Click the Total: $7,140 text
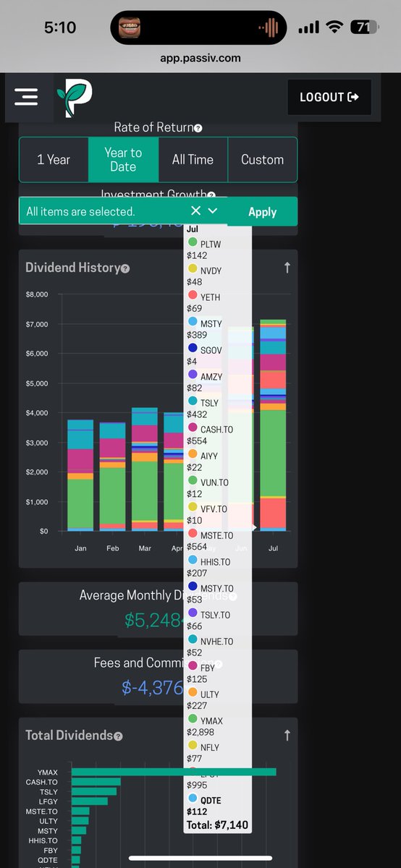Viewport: 401px width, 868px height. pyautogui.click(x=217, y=825)
